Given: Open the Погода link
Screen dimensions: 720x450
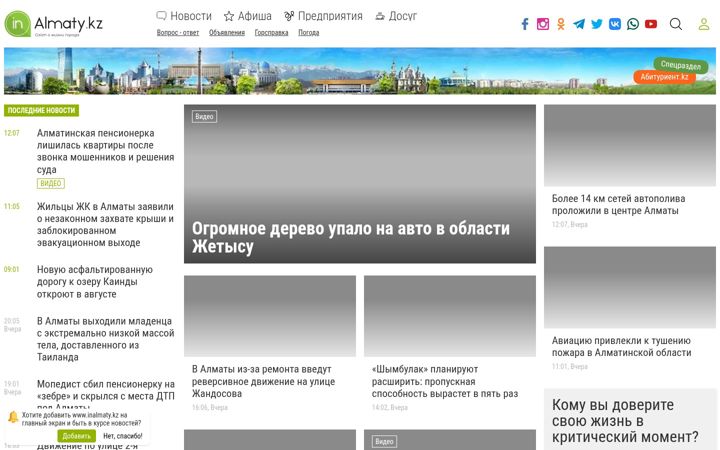Looking at the screenshot, I should (309, 33).
